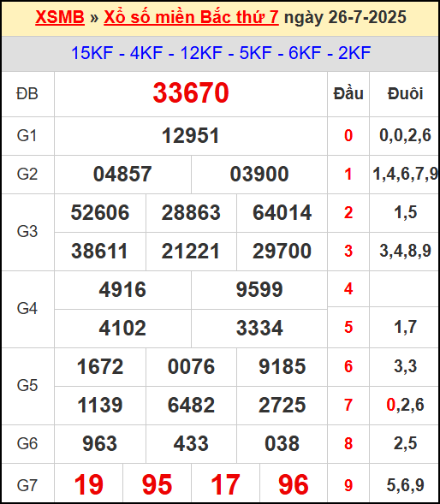Image resolution: width=440 pixels, height=504 pixels.
Task: Click the G1 result 12951
Action: click(191, 135)
